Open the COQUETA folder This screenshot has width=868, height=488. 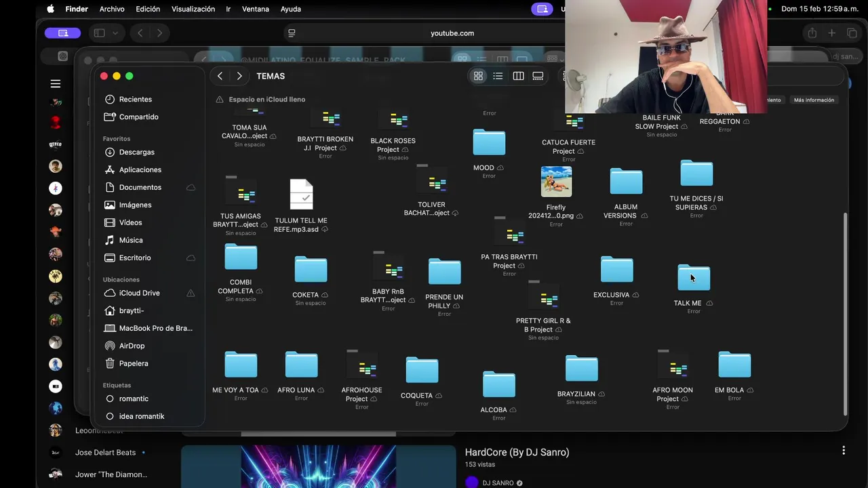click(422, 370)
